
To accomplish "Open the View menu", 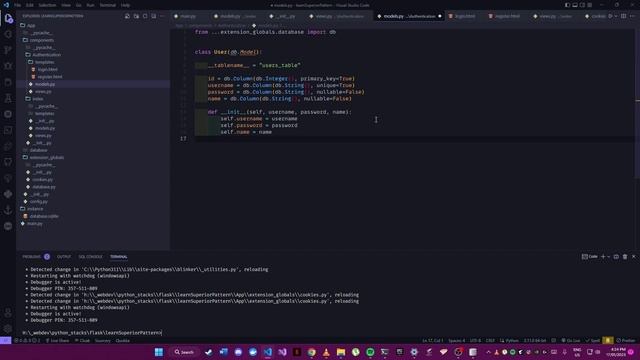I will pyautogui.click(x=66, y=5).
